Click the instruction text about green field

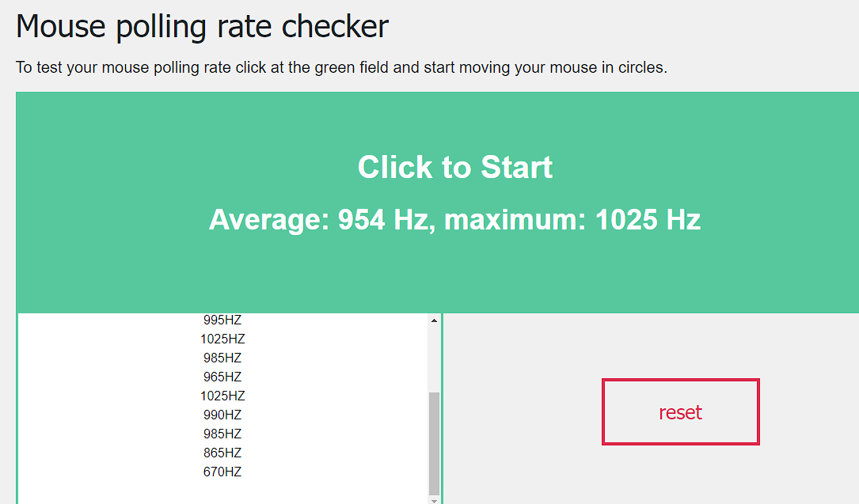pos(341,67)
